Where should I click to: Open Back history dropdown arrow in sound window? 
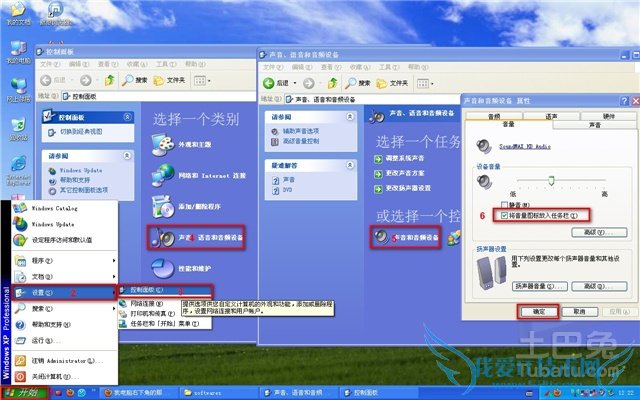click(295, 83)
